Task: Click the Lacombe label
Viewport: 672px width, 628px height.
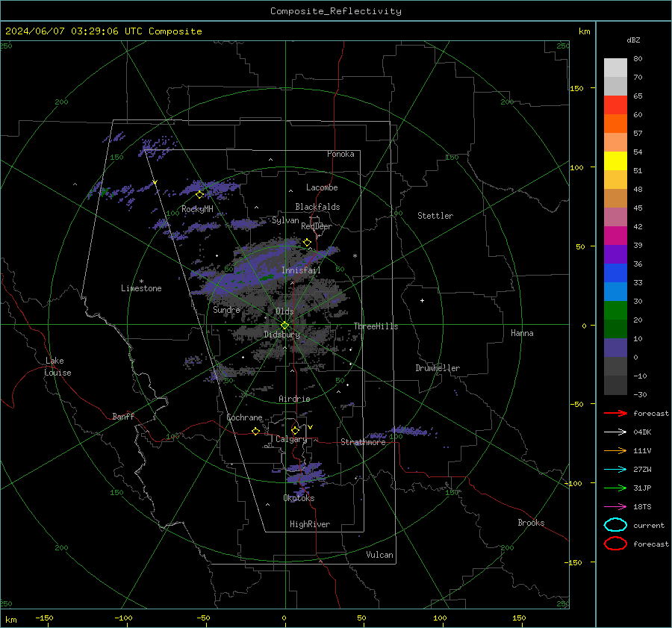Action: [322, 187]
